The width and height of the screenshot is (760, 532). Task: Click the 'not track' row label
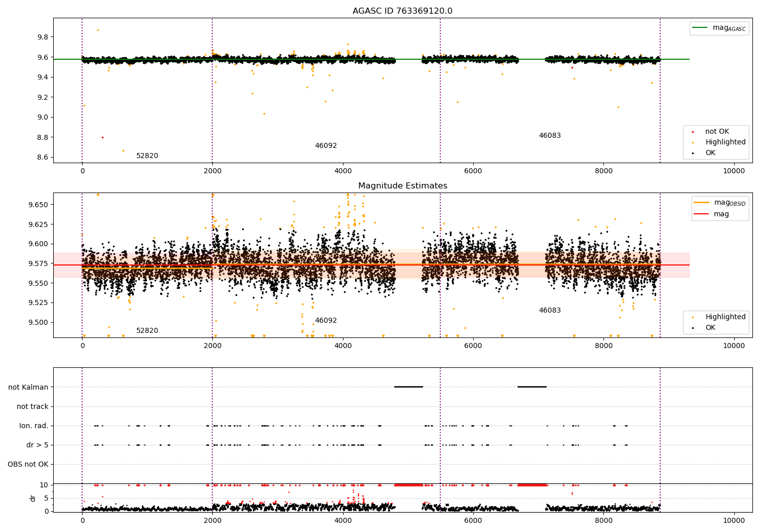point(32,407)
